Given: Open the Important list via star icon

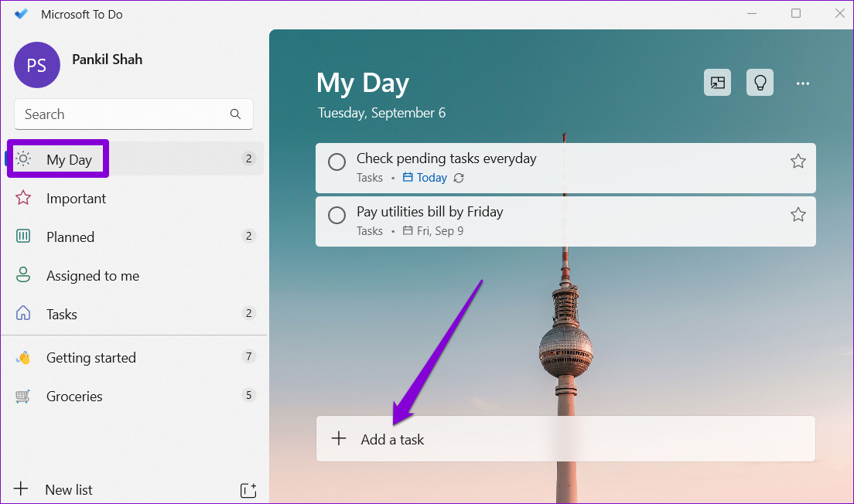Looking at the screenshot, I should point(23,198).
